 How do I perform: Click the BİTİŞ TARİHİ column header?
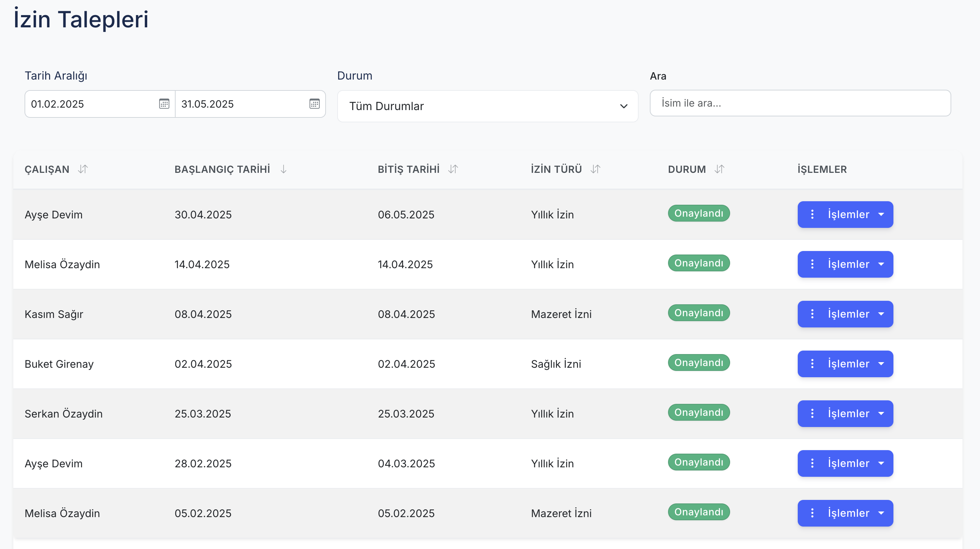[409, 169]
